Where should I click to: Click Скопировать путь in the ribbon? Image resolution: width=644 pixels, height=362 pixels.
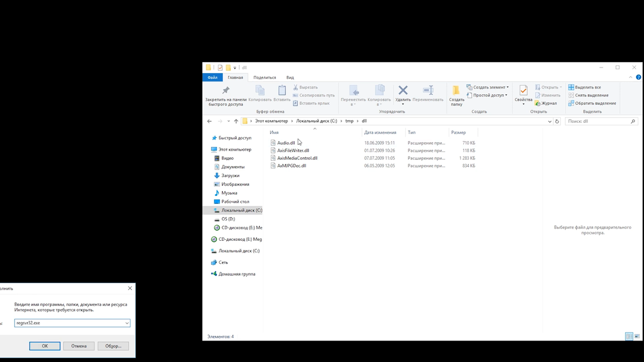click(x=313, y=95)
